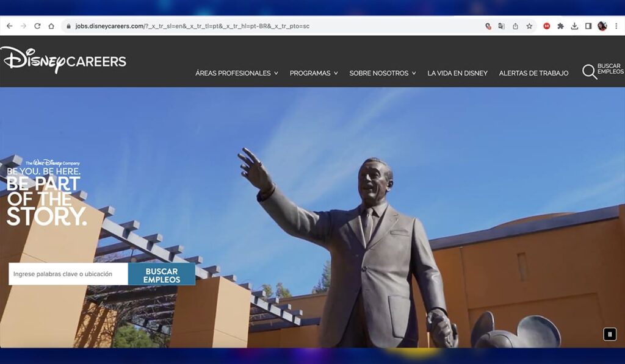Screen dimensions: 625x364
Task: Open the browser downloads icon
Action: point(574,26)
